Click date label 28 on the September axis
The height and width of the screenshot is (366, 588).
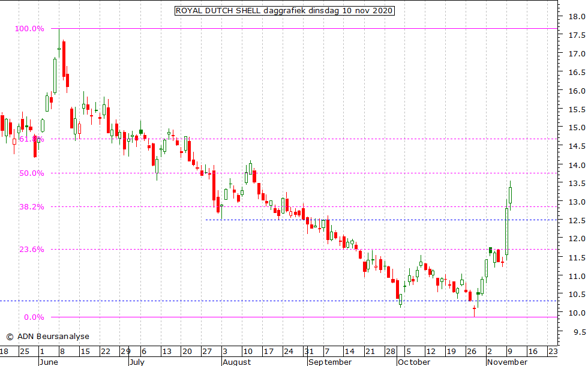click(x=391, y=352)
